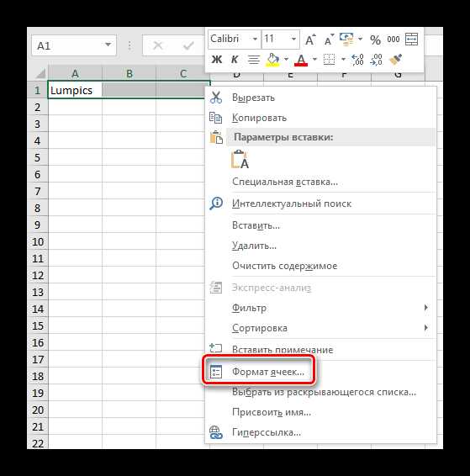Apply the red font color button

pos(301,60)
